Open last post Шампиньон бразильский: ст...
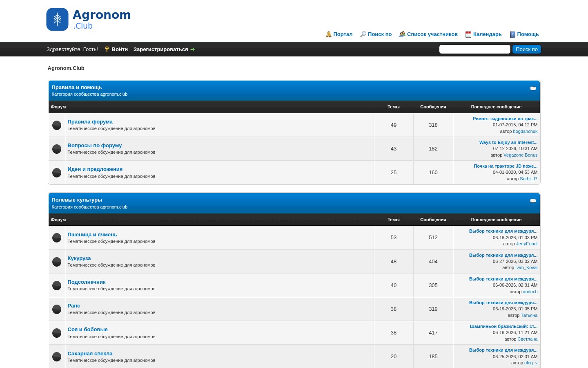This screenshot has height=368, width=588. [503, 327]
